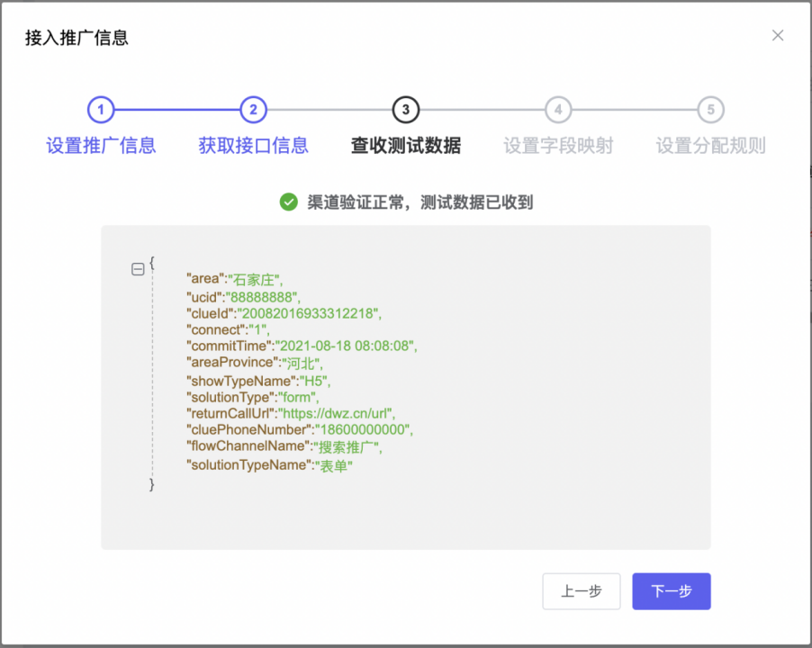Select 设置字段映射 step label
This screenshot has width=812, height=648.
[558, 146]
